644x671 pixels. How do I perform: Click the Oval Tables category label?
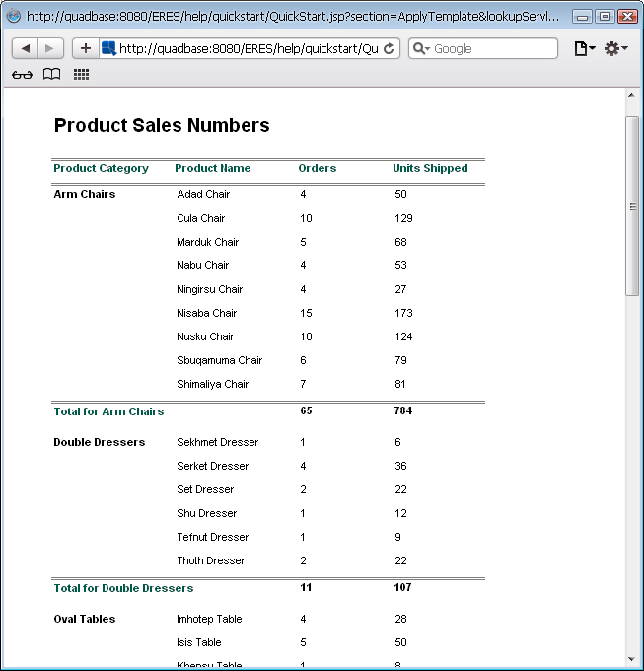pyautogui.click(x=85, y=620)
